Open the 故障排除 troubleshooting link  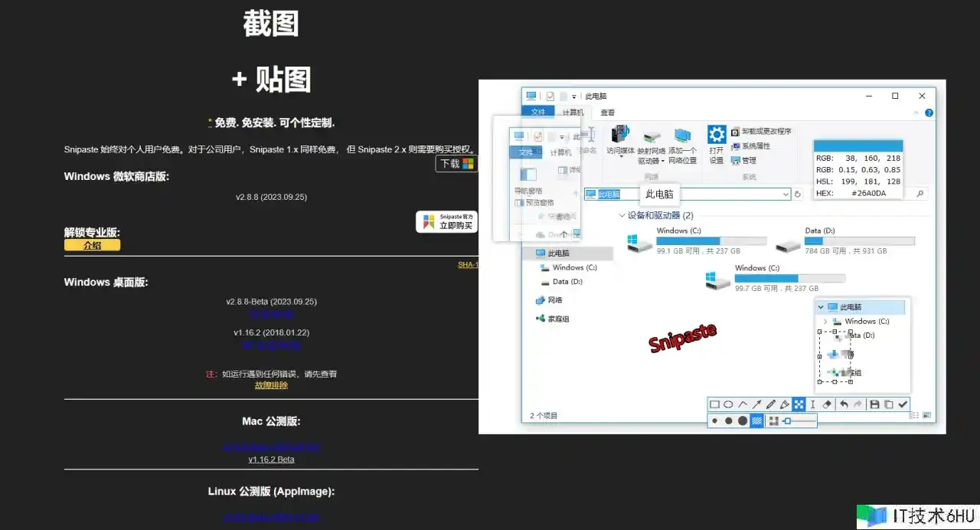click(271, 385)
